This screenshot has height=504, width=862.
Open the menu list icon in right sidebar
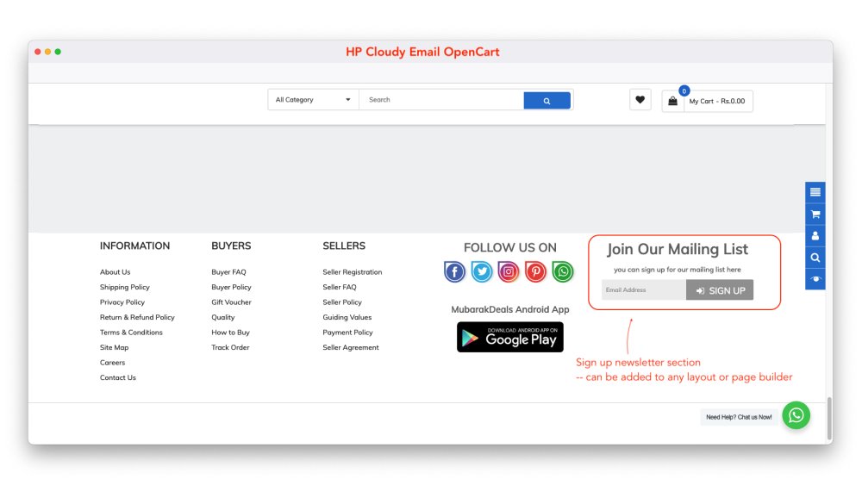(x=815, y=192)
